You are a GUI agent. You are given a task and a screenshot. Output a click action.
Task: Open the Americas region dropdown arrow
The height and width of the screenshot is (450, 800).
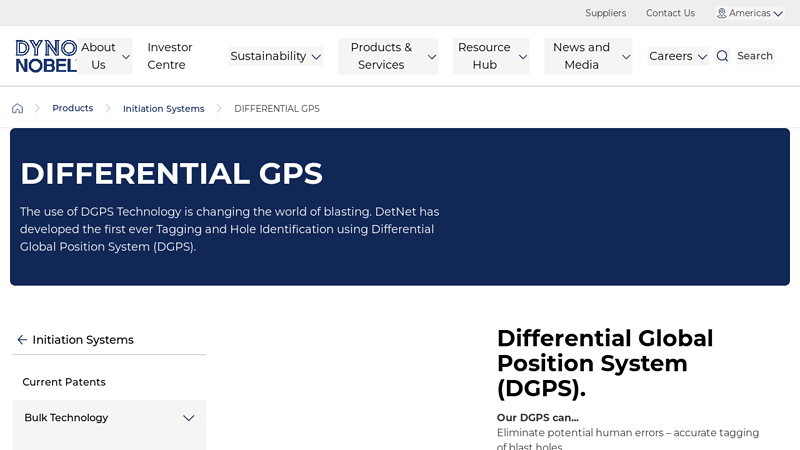(x=778, y=14)
